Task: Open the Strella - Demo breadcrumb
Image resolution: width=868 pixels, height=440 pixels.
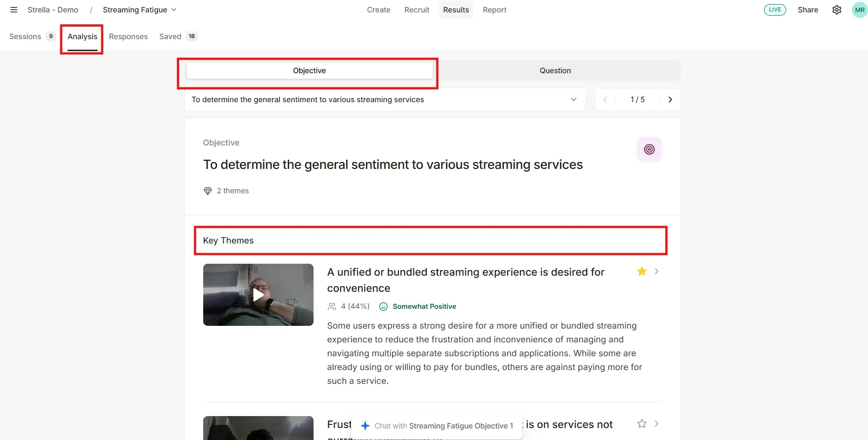Action: [53, 10]
